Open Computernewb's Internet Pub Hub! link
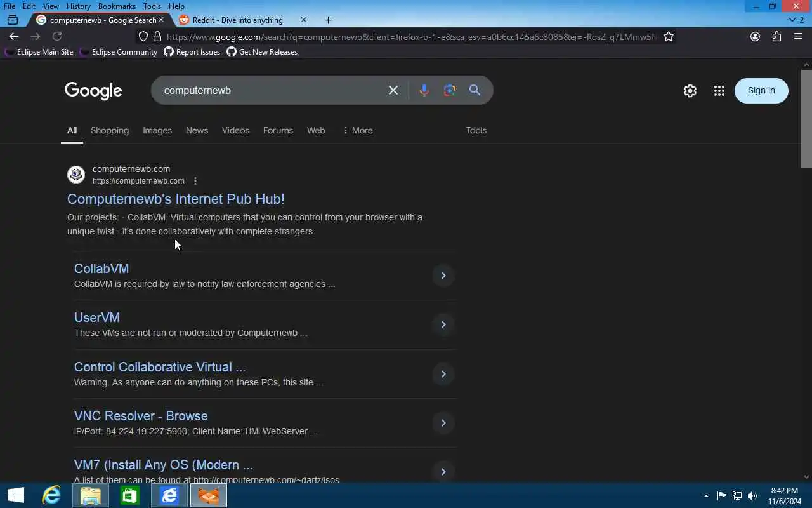Screen dimensions: 812x508 click(176, 199)
